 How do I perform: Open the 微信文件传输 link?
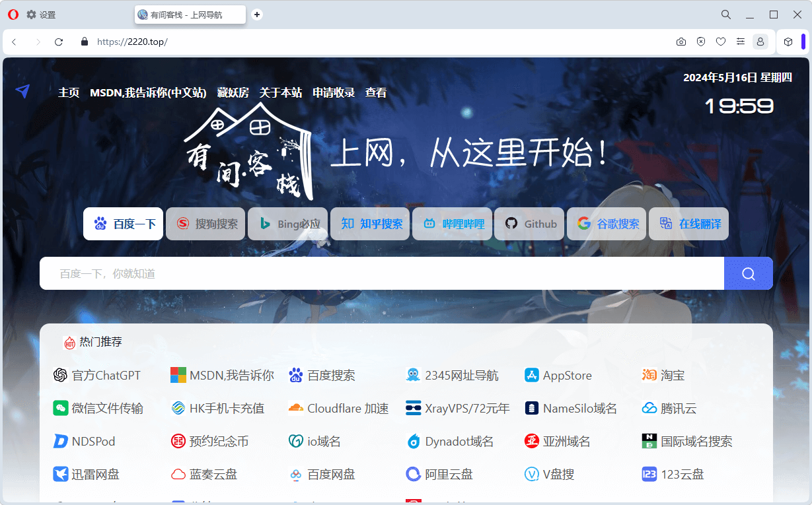coord(98,409)
